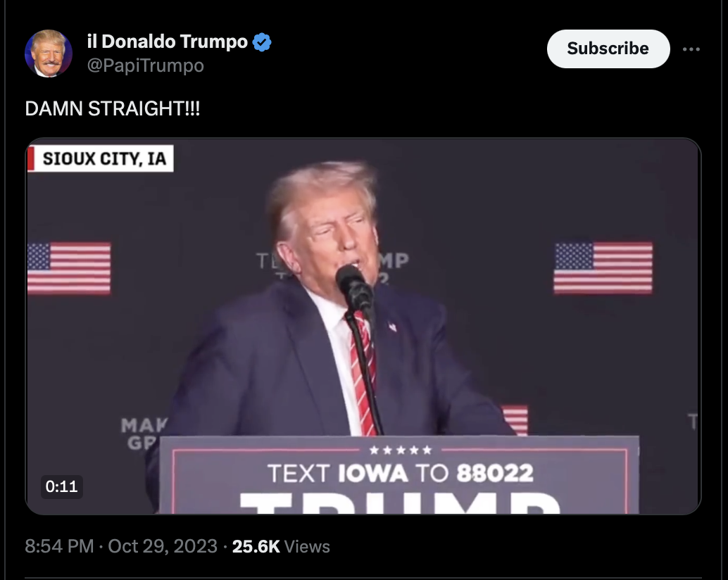Click the Views label beside 25.6K
Screen dimensions: 728x580
tap(307, 547)
